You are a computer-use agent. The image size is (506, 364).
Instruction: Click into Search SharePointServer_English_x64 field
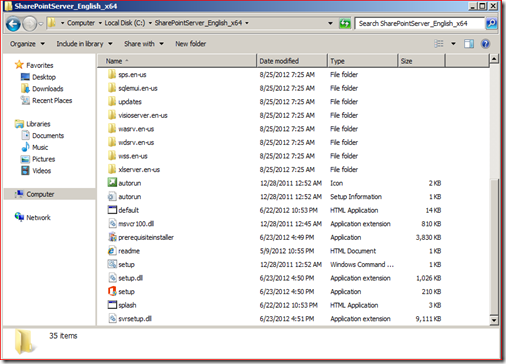point(419,23)
